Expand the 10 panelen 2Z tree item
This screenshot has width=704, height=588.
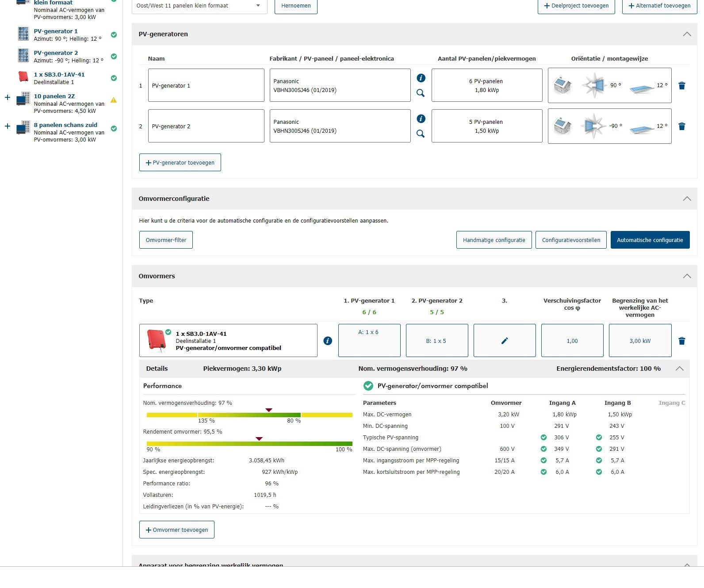pyautogui.click(x=7, y=97)
